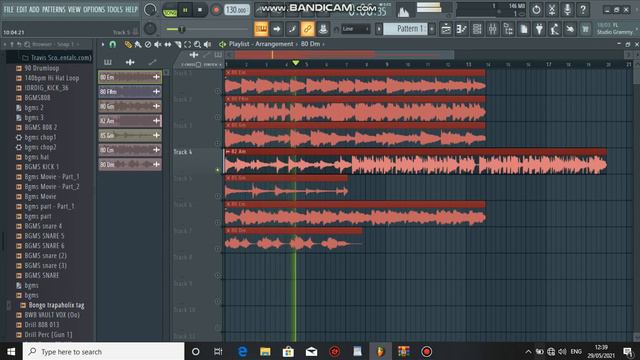
Task: Select the Zoom tool in Playlist toolbar
Action: pos(197,44)
